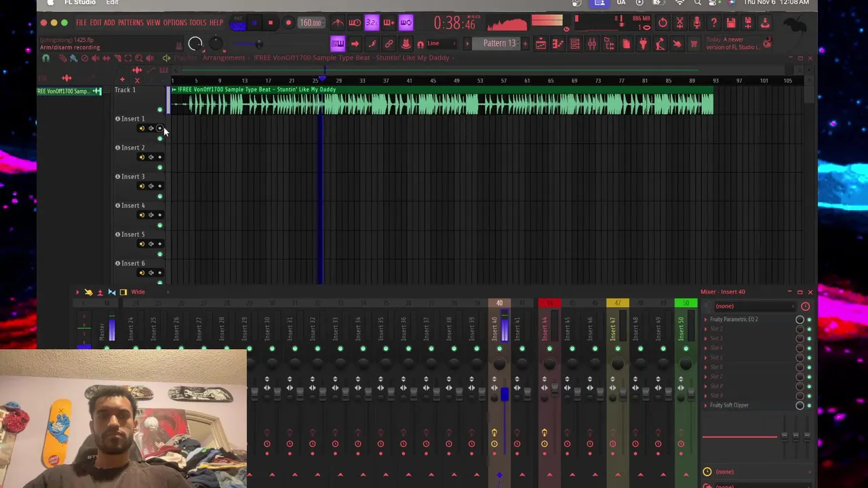Toggle mute LED on Insert 3 track
Screen dimensions: 868x488
click(x=160, y=197)
